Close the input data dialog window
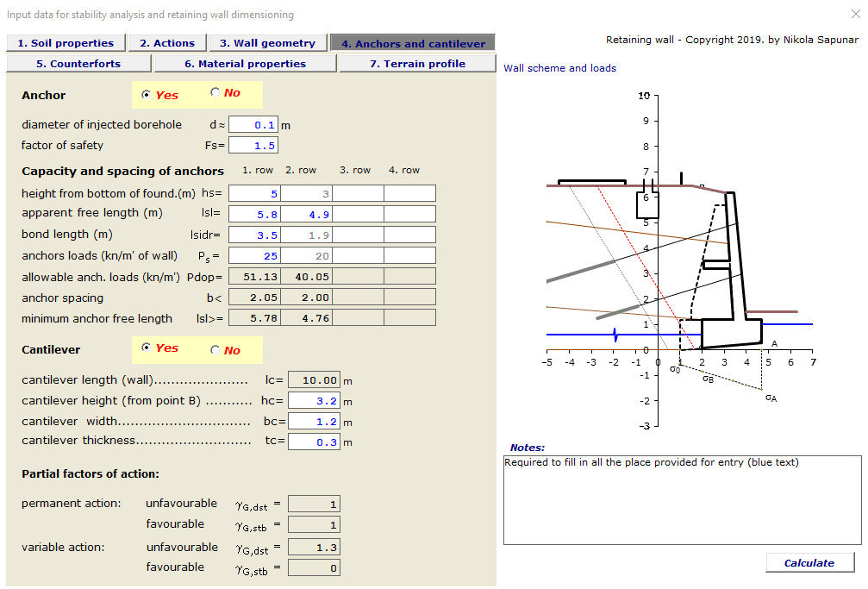 (855, 14)
